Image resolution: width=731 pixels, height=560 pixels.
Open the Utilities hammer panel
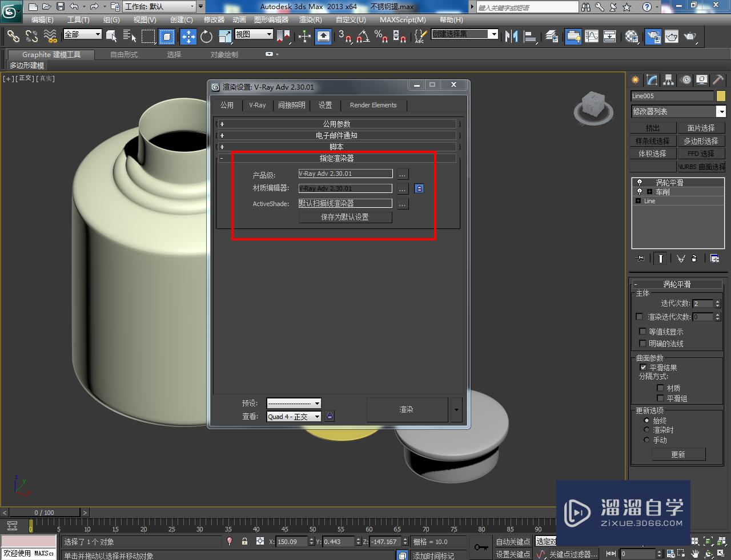(x=718, y=80)
